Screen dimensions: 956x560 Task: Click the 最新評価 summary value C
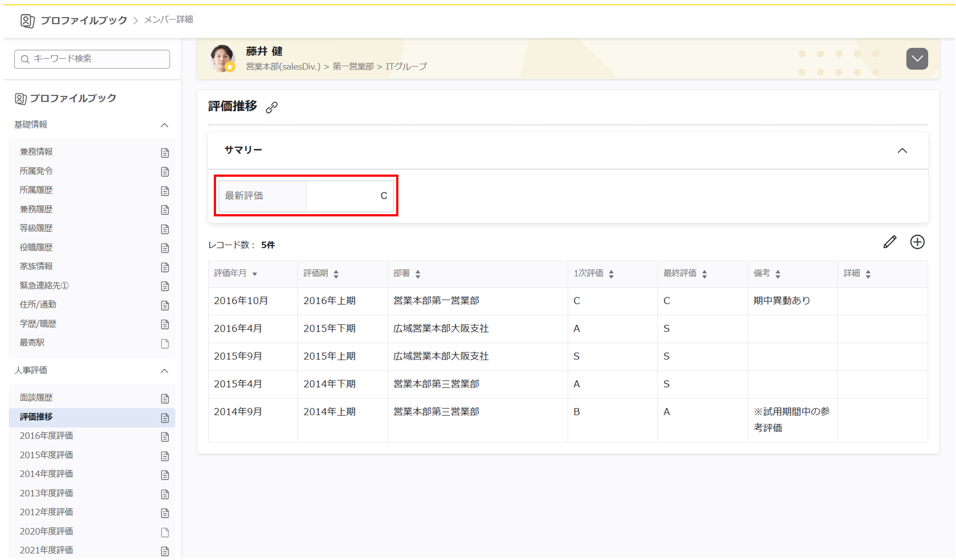pyautogui.click(x=384, y=196)
